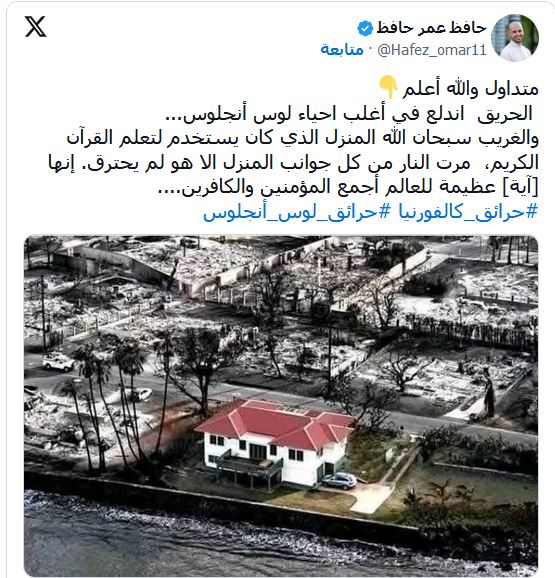
Task: Click the text line mentioning لوس أنجلوس
Action: pyautogui.click(x=349, y=114)
